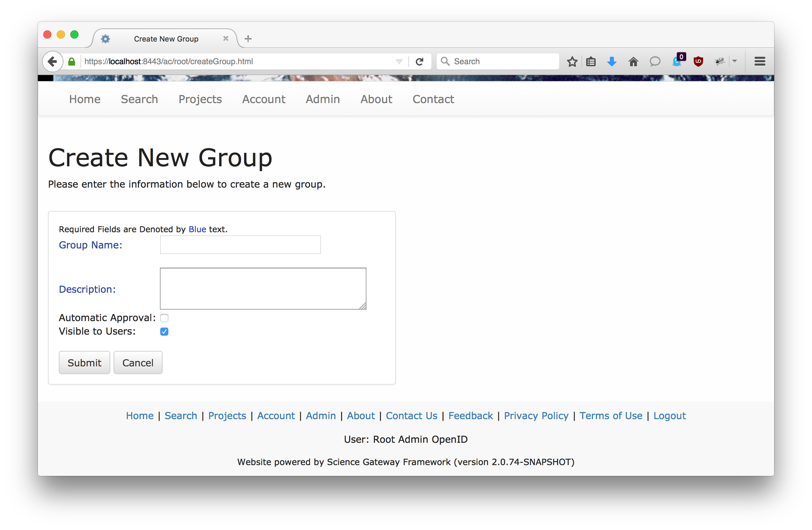Click the uBlock Origin shield icon
812x530 pixels.
tap(698, 62)
